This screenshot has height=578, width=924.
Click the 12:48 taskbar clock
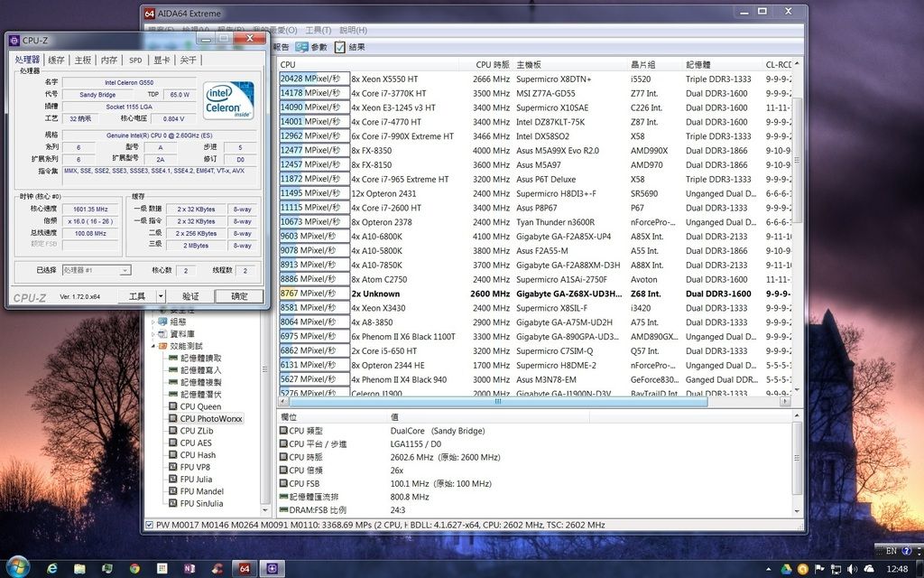897,569
